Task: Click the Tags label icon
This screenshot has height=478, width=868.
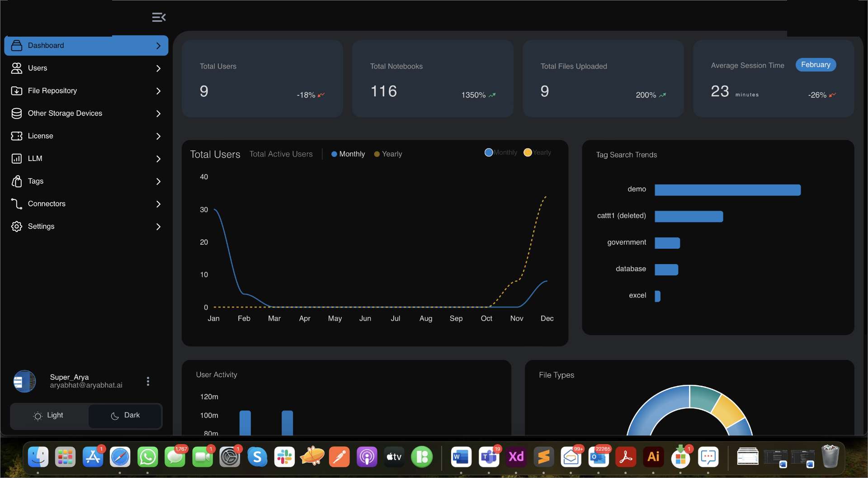Action: pyautogui.click(x=17, y=181)
